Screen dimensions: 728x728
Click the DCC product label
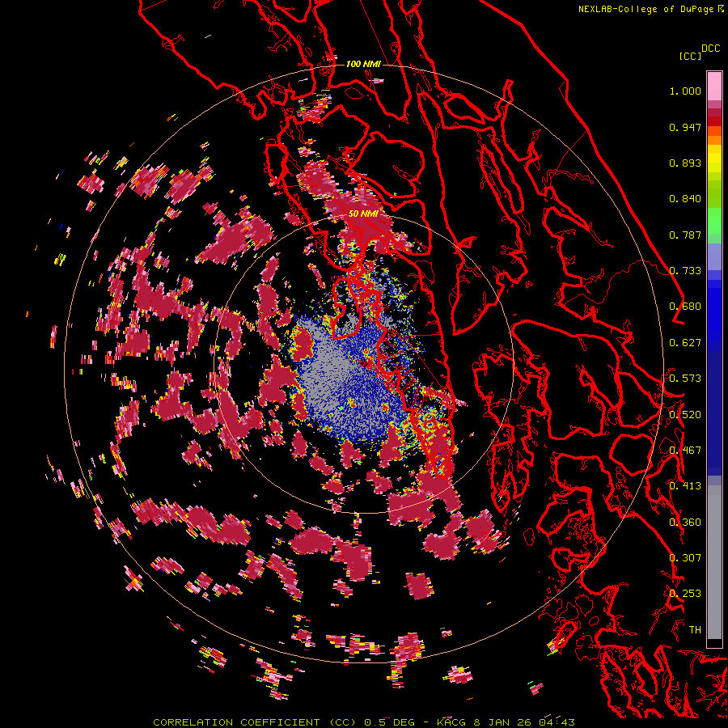tap(710, 49)
